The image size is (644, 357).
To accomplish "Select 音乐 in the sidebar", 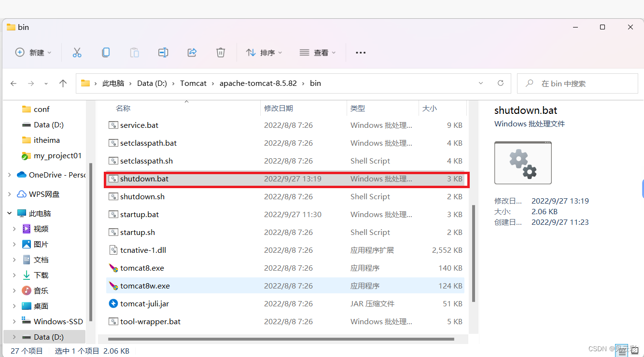I will tap(41, 290).
